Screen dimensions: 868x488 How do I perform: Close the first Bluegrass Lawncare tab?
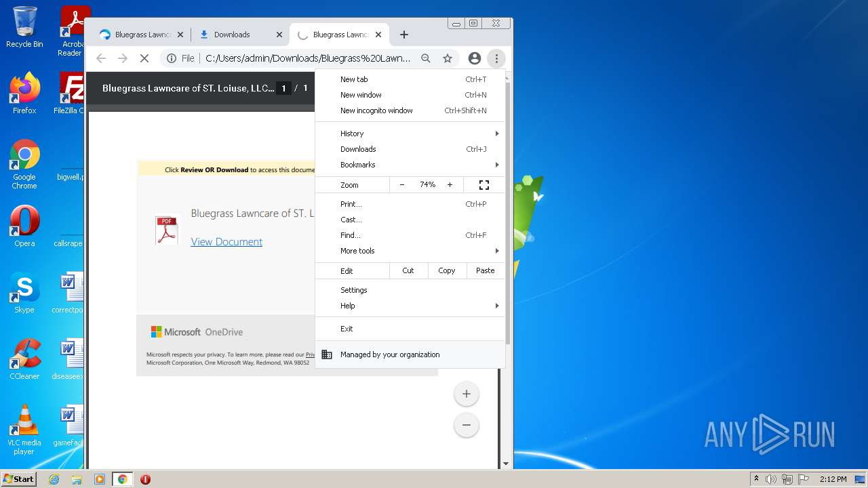click(180, 35)
